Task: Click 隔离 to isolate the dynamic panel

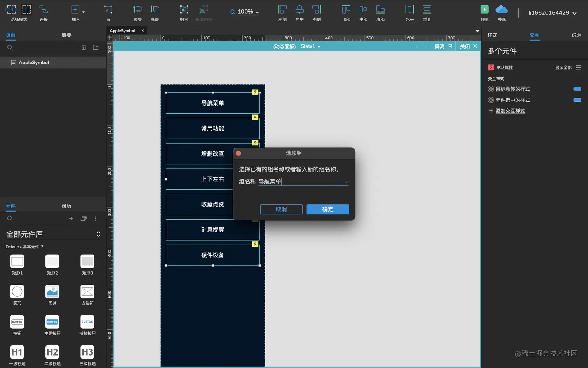Action: click(443, 46)
